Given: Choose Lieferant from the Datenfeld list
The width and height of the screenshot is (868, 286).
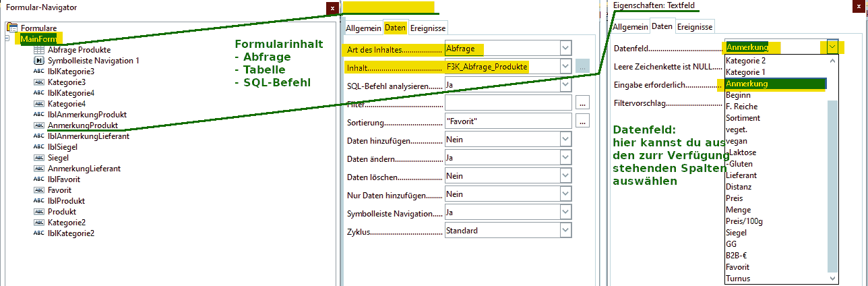Looking at the screenshot, I should (740, 175).
